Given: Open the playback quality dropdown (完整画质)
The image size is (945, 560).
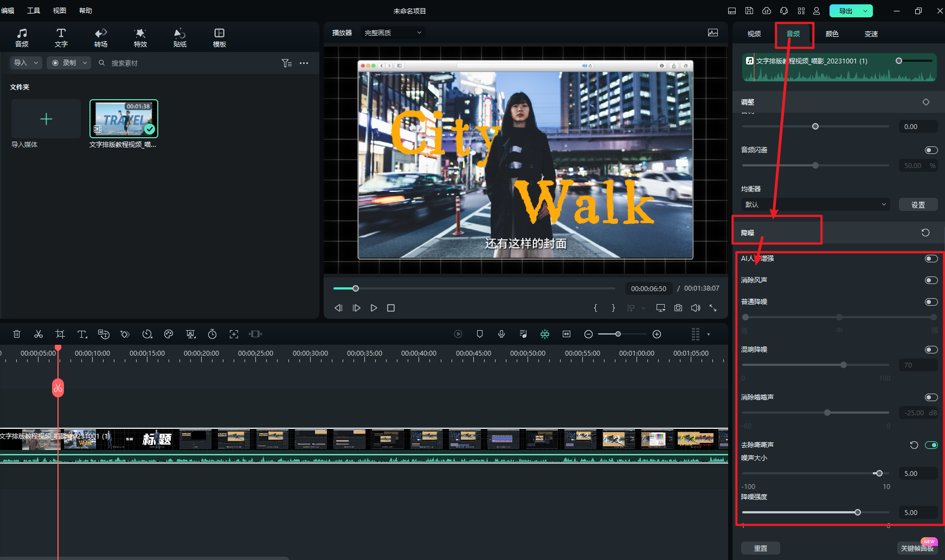Looking at the screenshot, I should pos(393,33).
